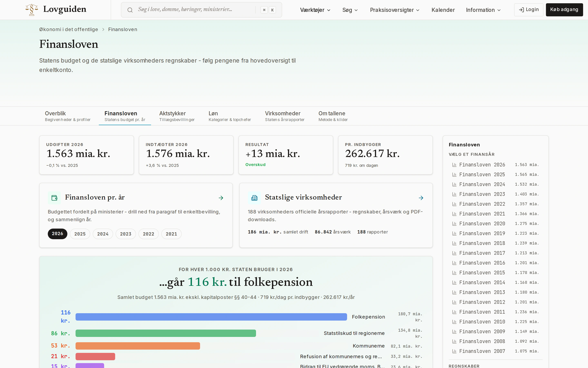The height and width of the screenshot is (368, 588).
Task: Click the chart icon next to Finansloven 2021
Action: pyautogui.click(x=454, y=214)
